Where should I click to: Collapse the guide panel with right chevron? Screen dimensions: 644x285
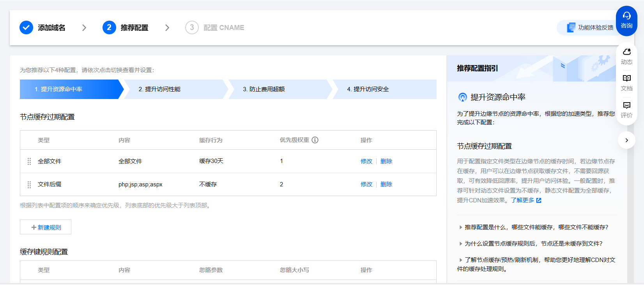(x=626, y=140)
